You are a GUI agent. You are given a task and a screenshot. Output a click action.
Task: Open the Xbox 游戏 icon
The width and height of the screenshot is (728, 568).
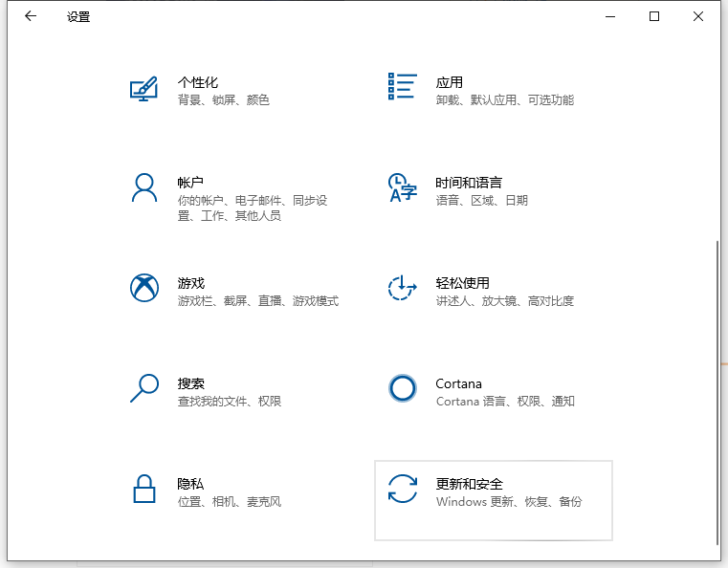tap(143, 288)
